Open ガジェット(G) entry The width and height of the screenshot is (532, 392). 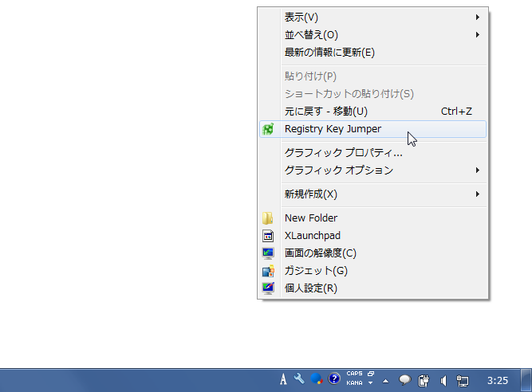click(x=372, y=271)
